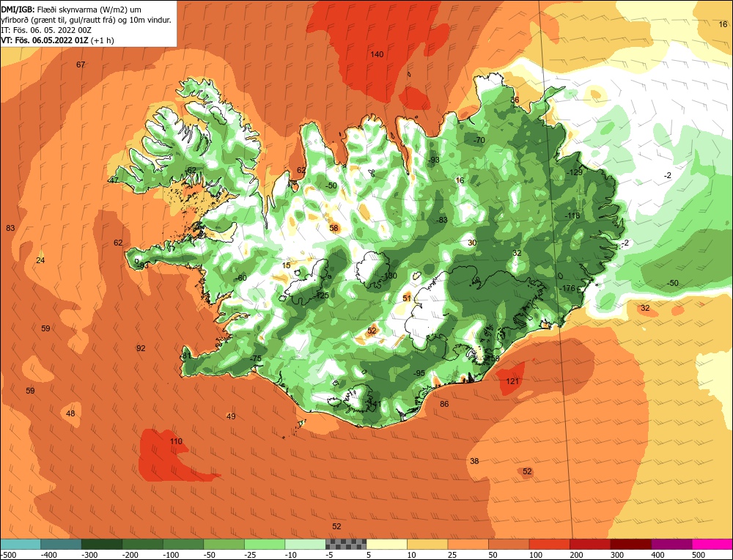This screenshot has width=733, height=560.
Task: Select the -70 value in the northeast
Action: (x=479, y=140)
